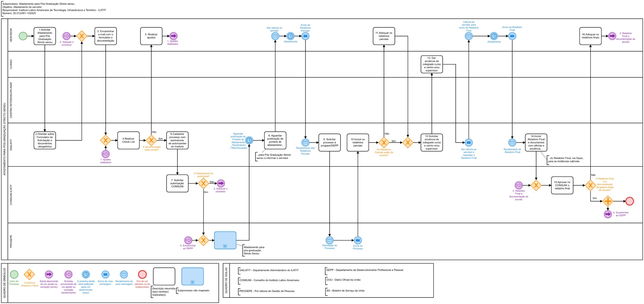Select gateway 'A documentação está correta?'

[151, 140]
